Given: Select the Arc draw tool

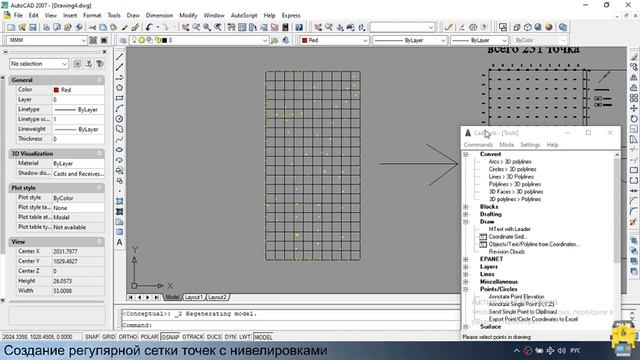Looking at the screenshot, I should coord(119,108).
